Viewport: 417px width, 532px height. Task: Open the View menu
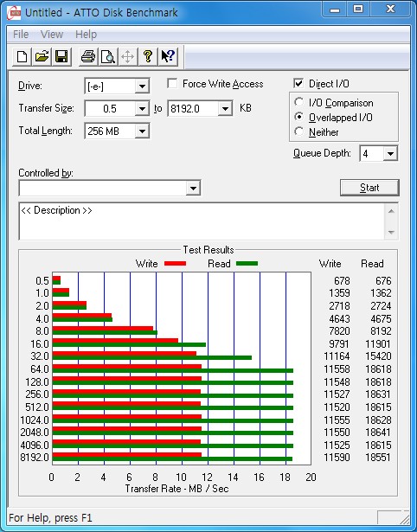52,35
